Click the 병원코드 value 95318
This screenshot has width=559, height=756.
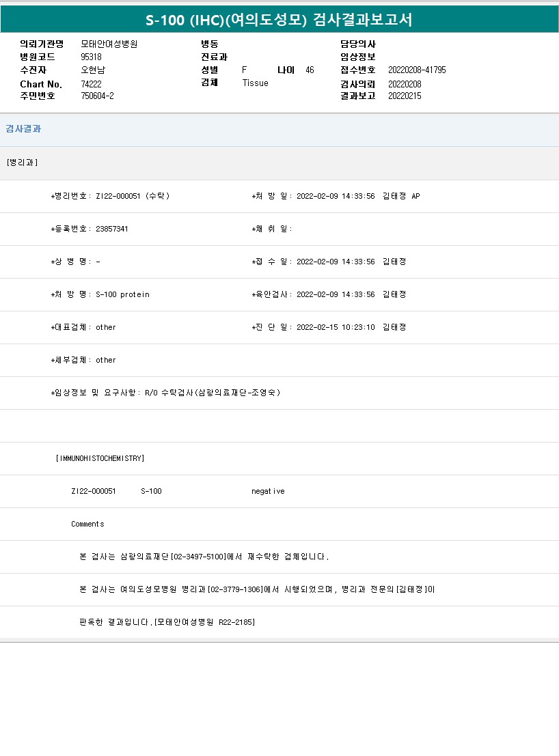91,57
